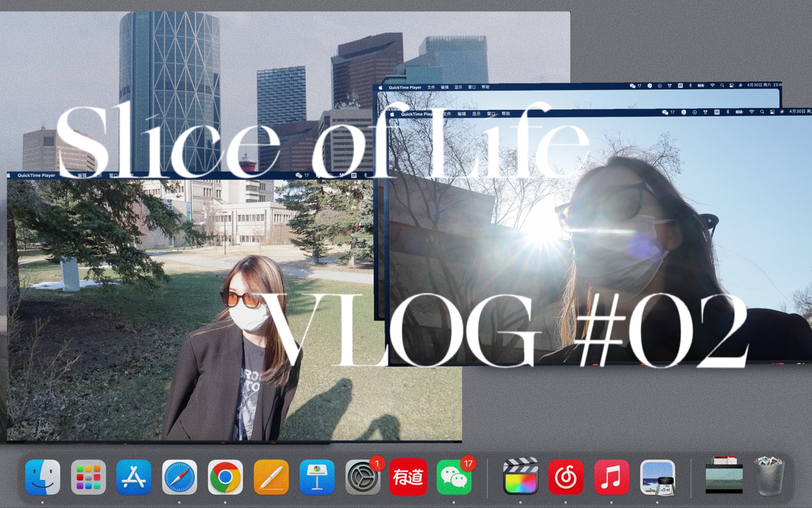Open the Downloads stack in the Dock
This screenshot has height=508, width=812.
tap(724, 476)
